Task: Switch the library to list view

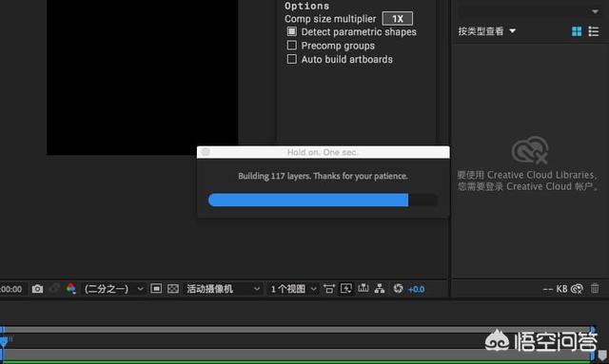Action: (x=594, y=31)
